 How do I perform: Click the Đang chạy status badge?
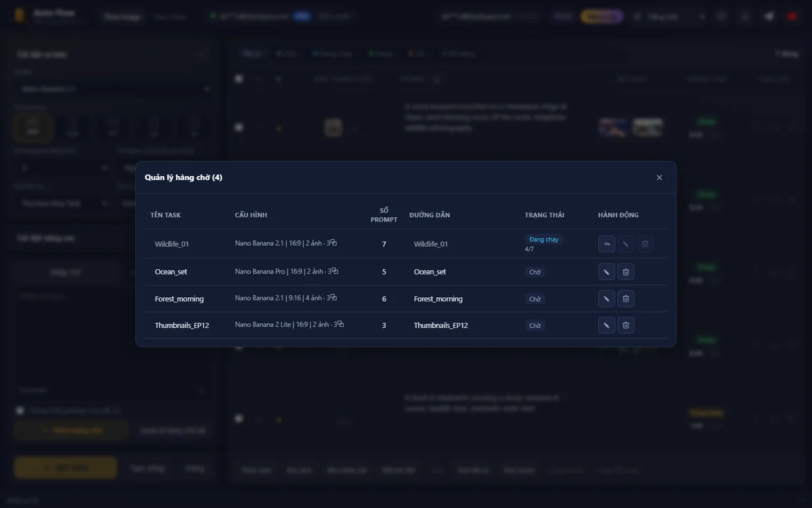(x=544, y=239)
